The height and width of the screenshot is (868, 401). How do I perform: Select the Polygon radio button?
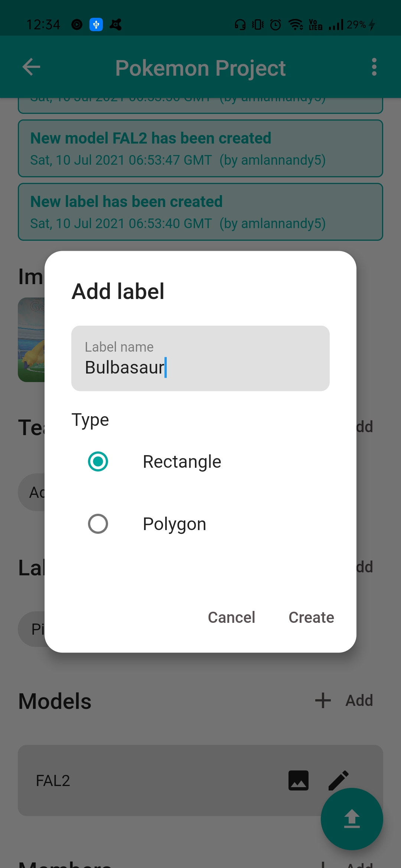point(98,524)
